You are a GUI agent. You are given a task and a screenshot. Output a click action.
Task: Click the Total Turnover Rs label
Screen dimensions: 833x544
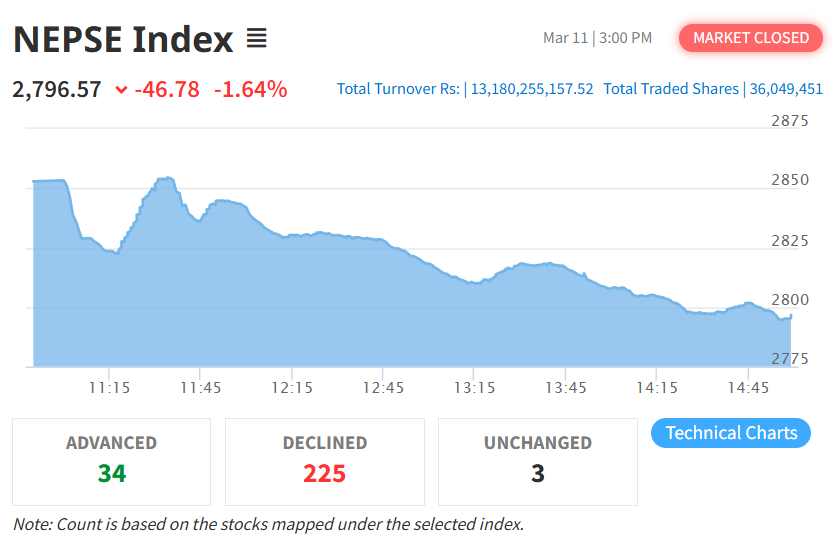(398, 89)
